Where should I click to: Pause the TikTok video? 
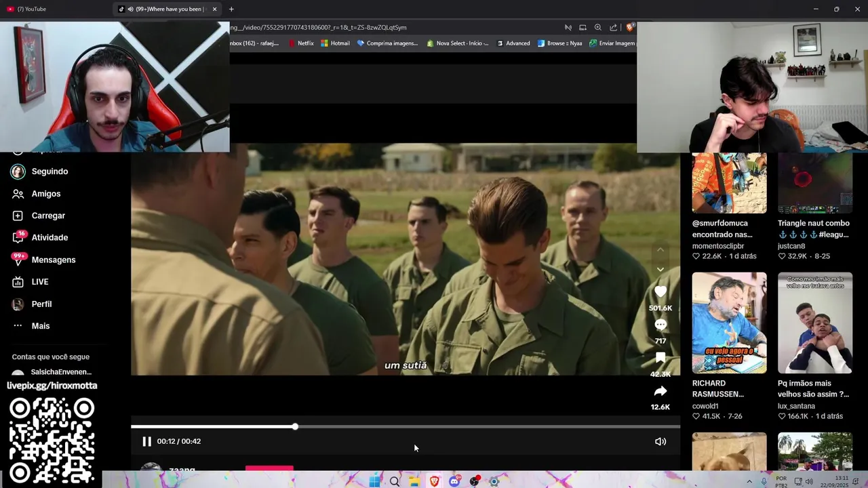(x=146, y=441)
